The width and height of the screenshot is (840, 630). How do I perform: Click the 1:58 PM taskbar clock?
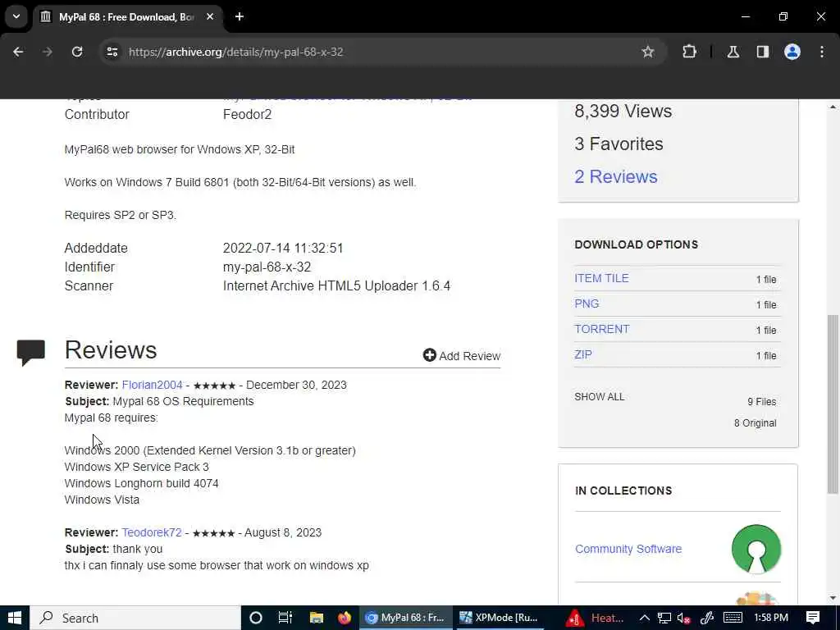(771, 618)
